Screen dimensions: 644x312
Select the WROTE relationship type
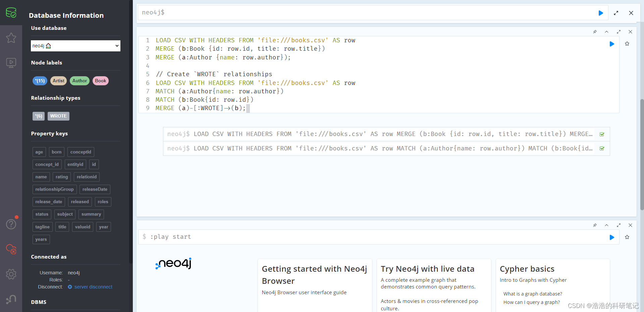pyautogui.click(x=58, y=116)
